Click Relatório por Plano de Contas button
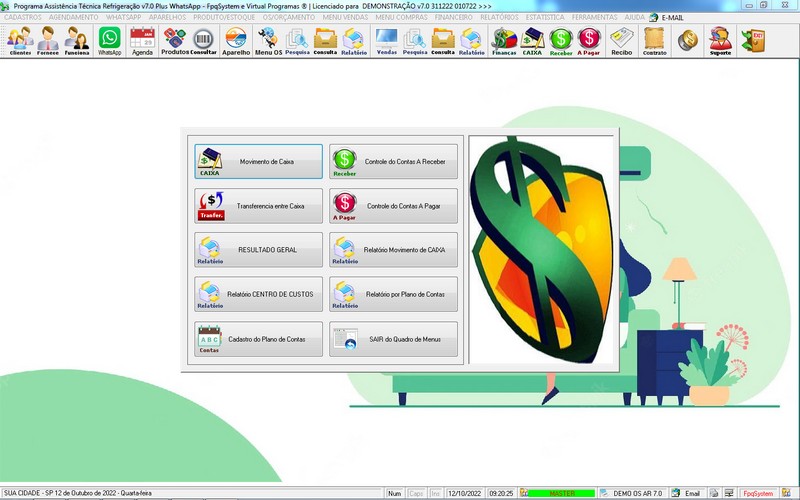Viewport: 800px width, 500px height. [x=393, y=294]
